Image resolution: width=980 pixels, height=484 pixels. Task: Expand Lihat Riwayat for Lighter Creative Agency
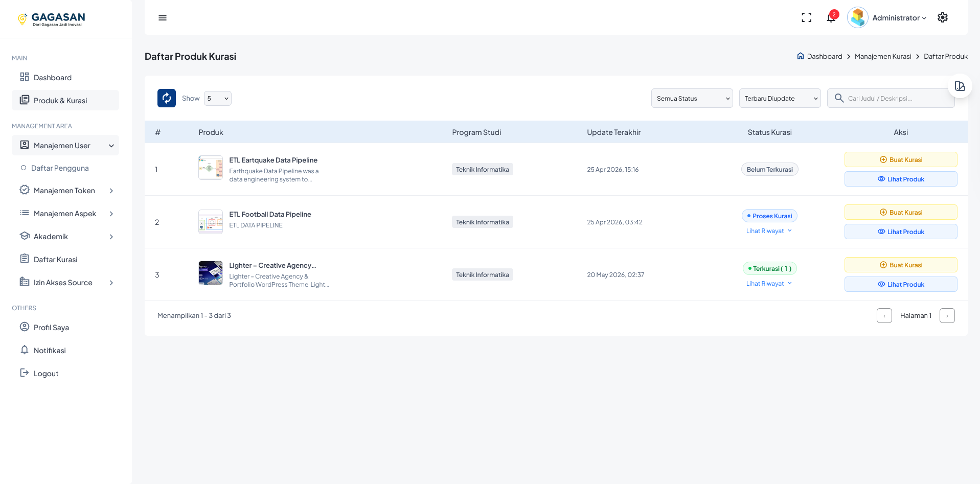click(x=769, y=284)
